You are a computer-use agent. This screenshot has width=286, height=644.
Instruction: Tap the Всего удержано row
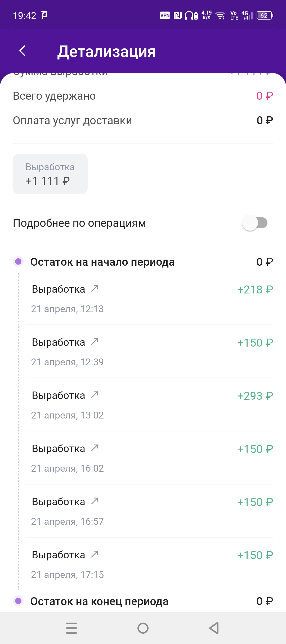[x=143, y=96]
